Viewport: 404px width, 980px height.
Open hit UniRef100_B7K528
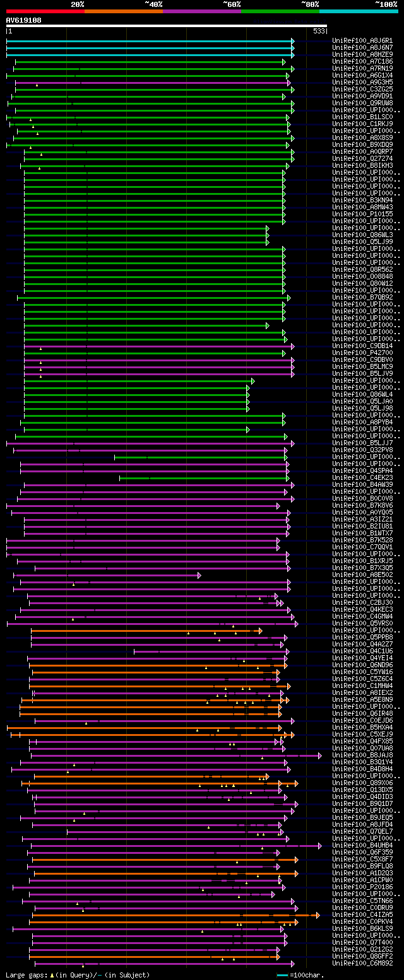[362, 540]
